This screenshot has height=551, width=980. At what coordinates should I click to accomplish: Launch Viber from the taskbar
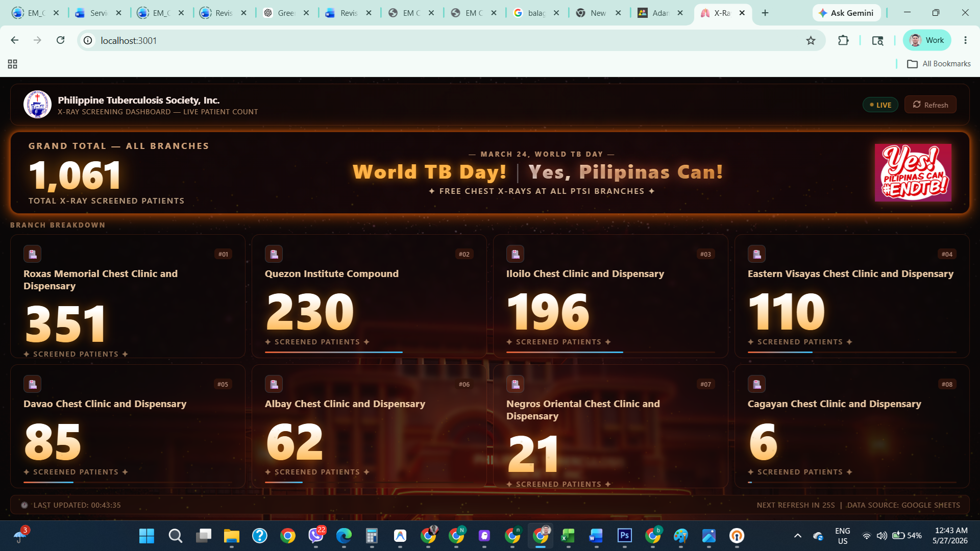click(x=316, y=536)
